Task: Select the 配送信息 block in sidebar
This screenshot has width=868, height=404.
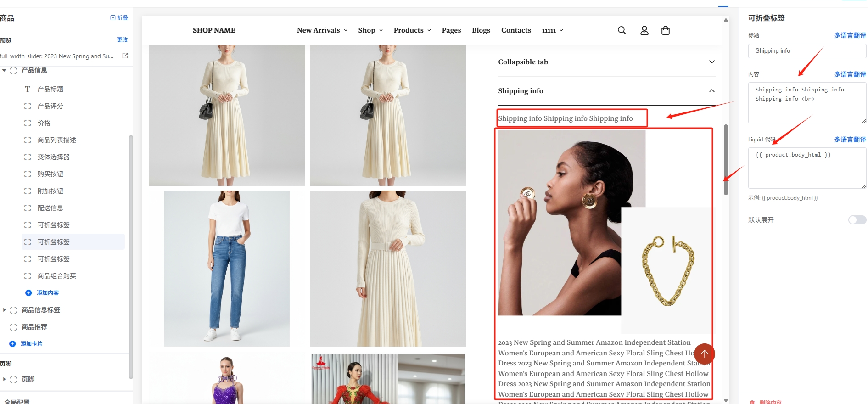Action: coord(50,208)
